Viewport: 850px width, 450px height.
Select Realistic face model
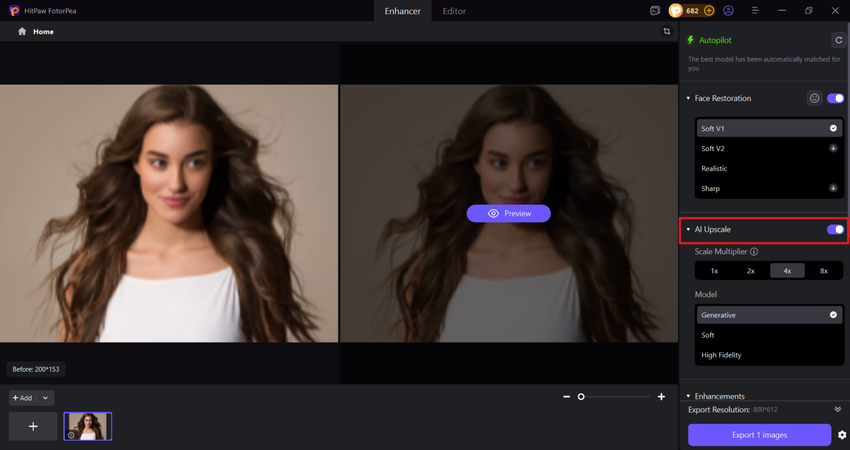coord(769,168)
